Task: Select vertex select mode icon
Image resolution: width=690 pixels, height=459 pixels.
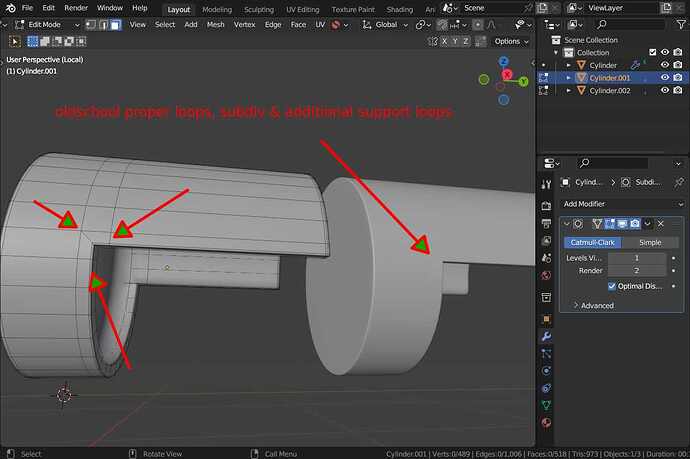Action: click(x=91, y=25)
